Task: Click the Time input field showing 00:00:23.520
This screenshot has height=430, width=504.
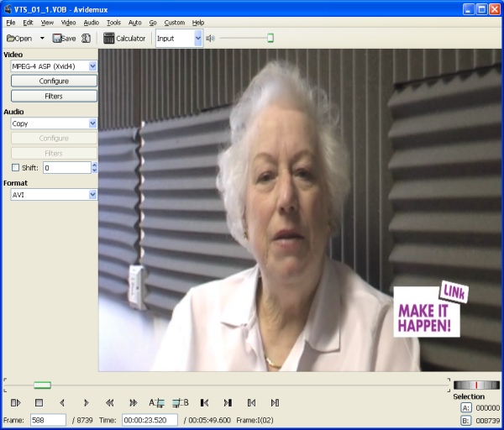Action: [x=150, y=420]
